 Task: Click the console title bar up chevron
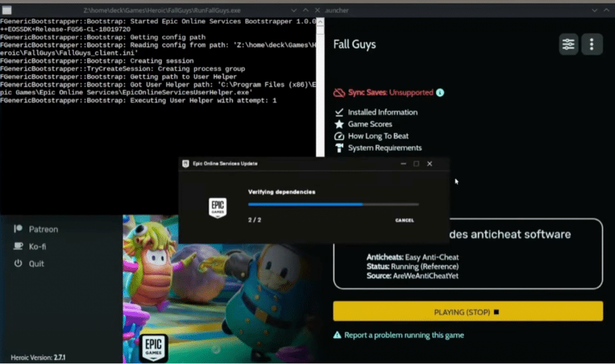(x=305, y=10)
